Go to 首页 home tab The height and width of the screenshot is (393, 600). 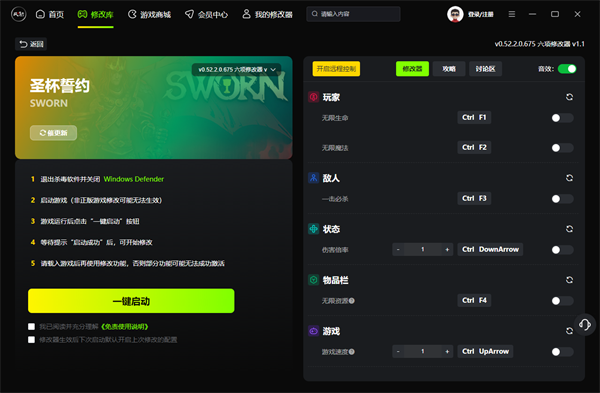(x=50, y=15)
